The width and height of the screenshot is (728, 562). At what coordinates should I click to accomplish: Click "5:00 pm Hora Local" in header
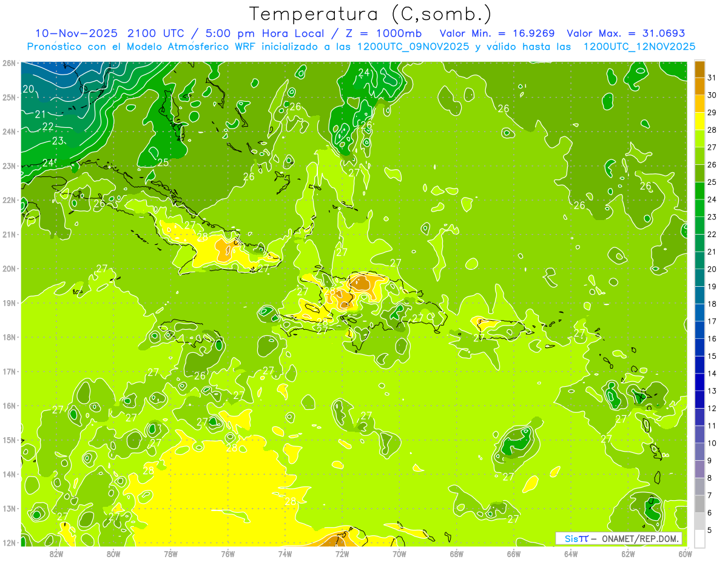(x=263, y=33)
